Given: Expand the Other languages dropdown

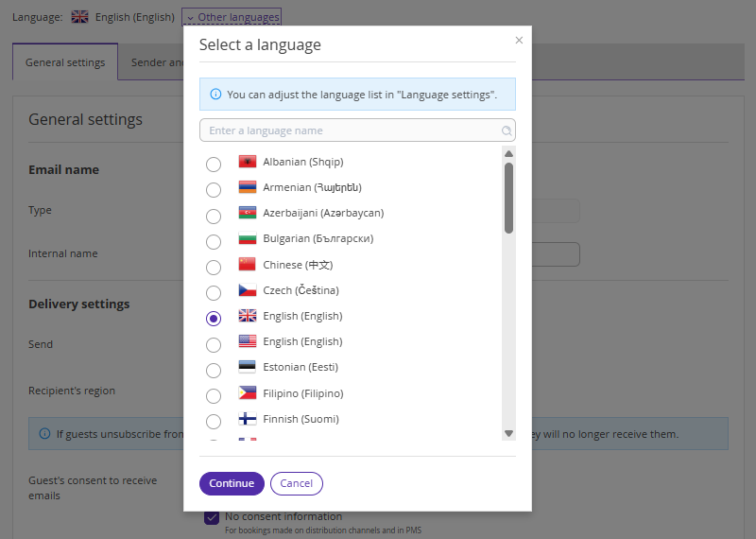Looking at the screenshot, I should pos(232,17).
